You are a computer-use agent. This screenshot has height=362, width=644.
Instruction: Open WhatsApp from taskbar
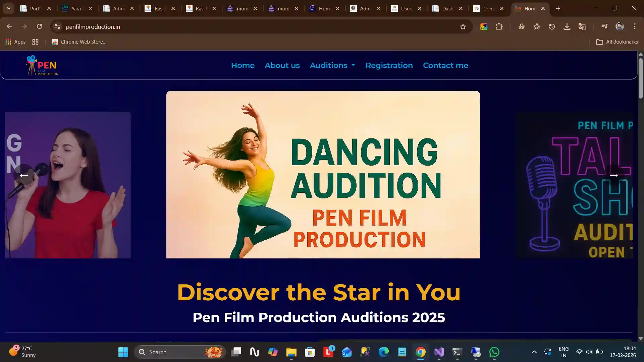tap(494, 352)
